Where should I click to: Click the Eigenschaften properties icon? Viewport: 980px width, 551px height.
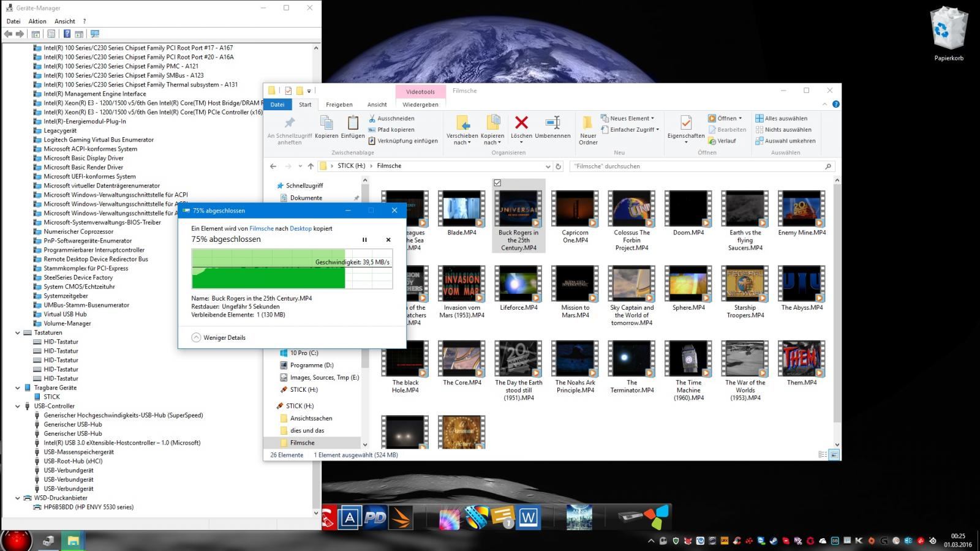tap(686, 122)
